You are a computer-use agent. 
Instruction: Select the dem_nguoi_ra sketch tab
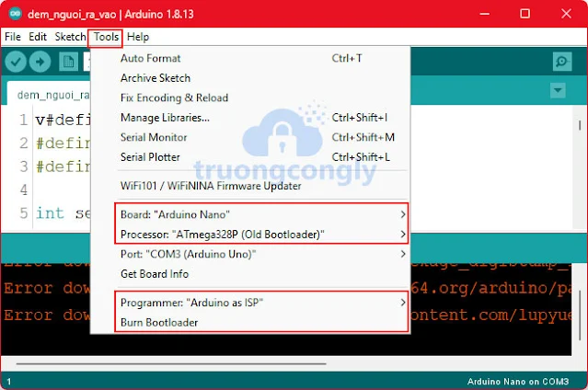pyautogui.click(x=49, y=95)
